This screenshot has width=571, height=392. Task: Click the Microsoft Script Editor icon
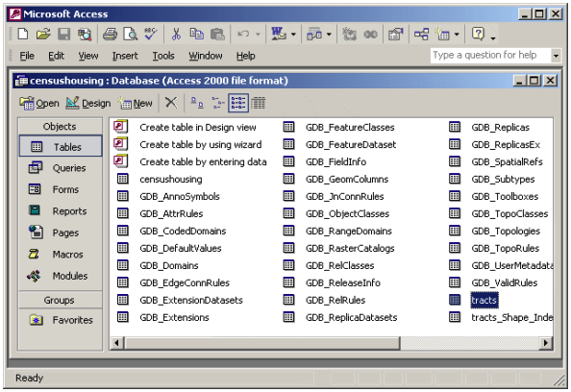(371, 35)
